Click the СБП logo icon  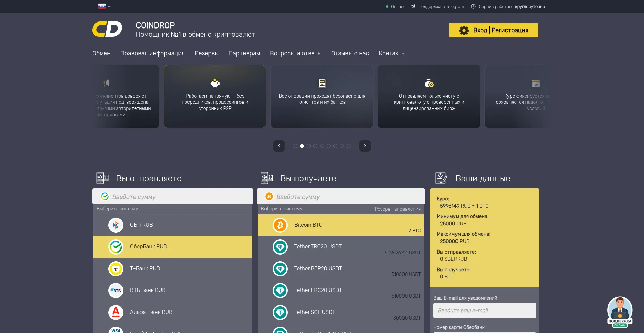click(x=116, y=225)
